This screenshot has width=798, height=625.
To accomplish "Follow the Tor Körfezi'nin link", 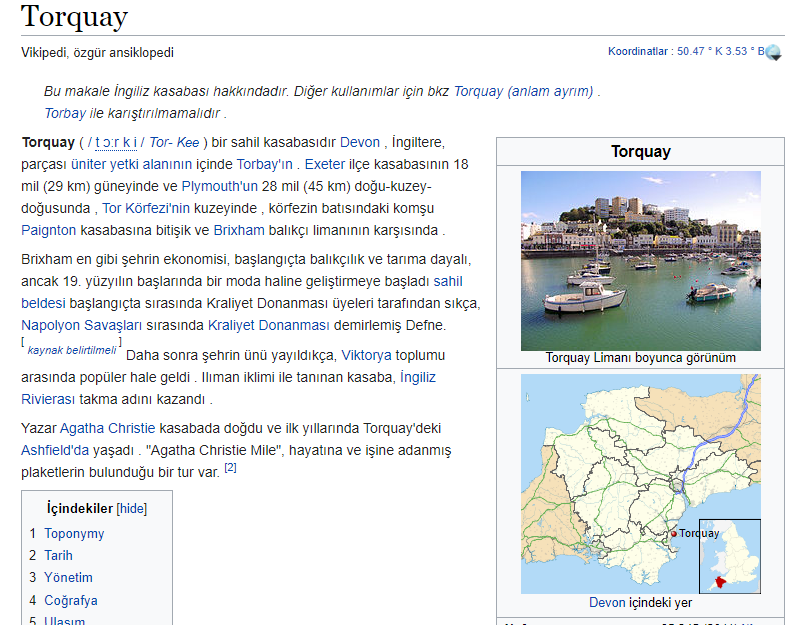I will 146,208.
